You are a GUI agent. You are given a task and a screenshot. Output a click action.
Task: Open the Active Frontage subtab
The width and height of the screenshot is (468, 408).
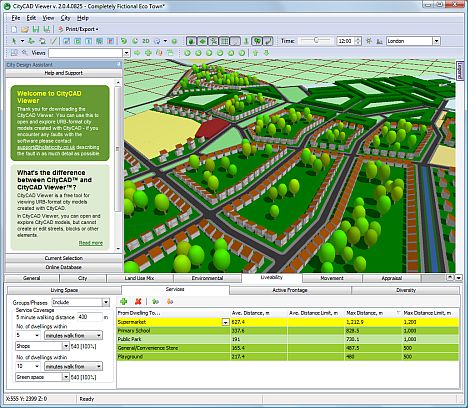pyautogui.click(x=290, y=290)
